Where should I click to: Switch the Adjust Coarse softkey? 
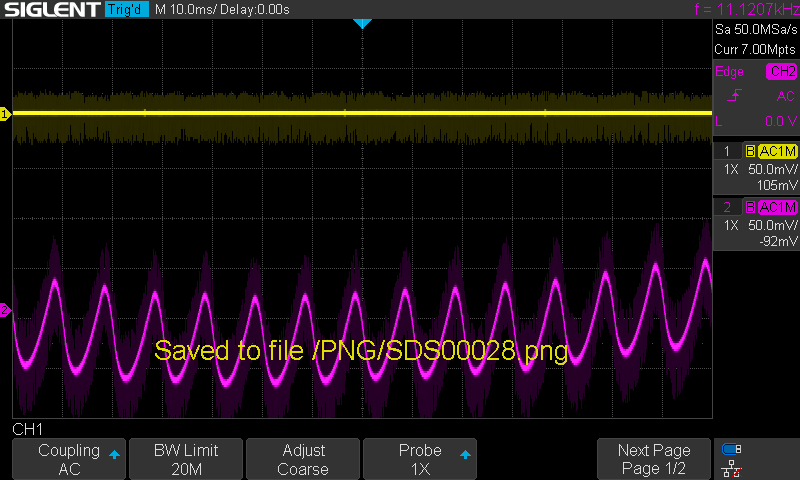303,459
